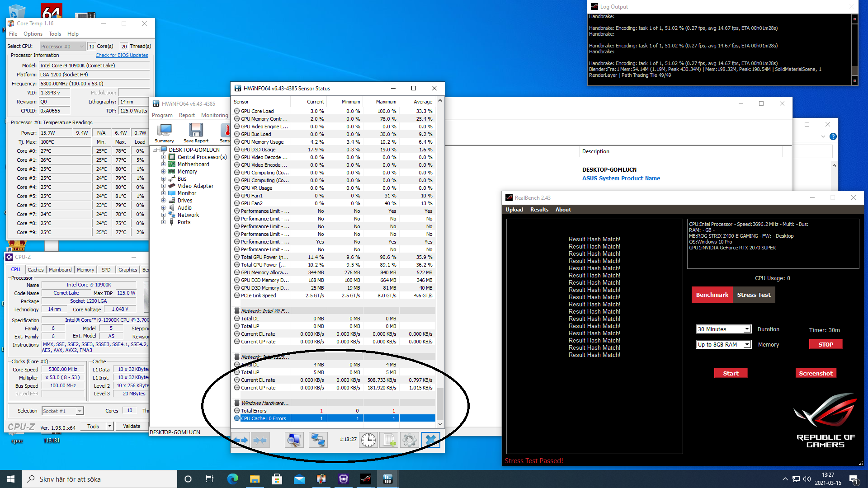Expand the Central Processor(s) tree node
This screenshot has width=868, height=488.
pyautogui.click(x=164, y=157)
